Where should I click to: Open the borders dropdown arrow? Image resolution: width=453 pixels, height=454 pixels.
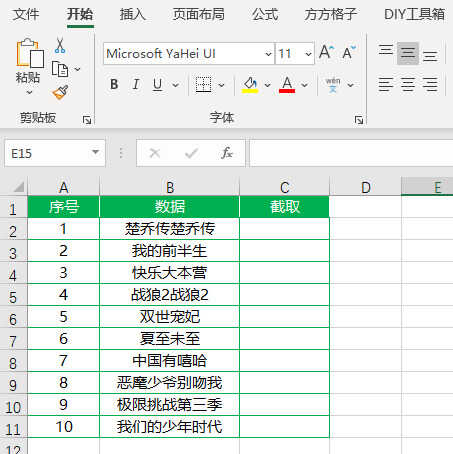221,85
